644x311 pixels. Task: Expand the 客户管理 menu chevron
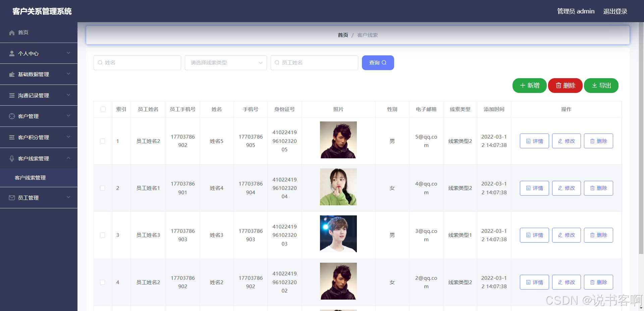click(68, 116)
